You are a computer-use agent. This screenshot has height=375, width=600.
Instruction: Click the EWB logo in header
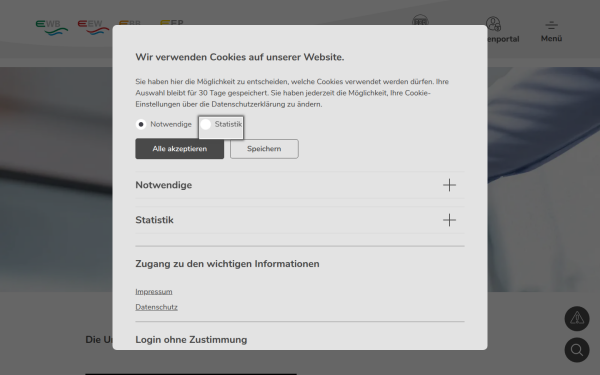click(x=52, y=28)
